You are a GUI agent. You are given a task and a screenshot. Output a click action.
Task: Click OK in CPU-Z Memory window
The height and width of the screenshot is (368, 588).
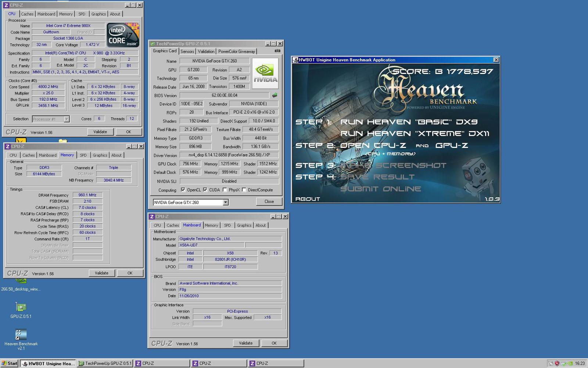130,273
